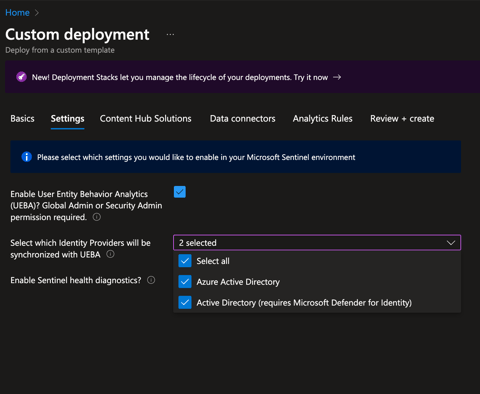Go to Review + create tab
Screen dimensions: 480x394
(402, 119)
